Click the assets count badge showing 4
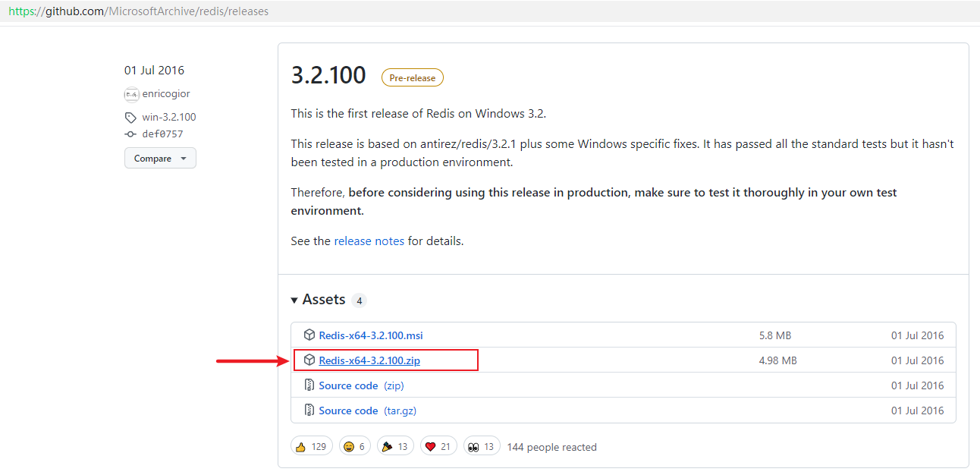This screenshot has width=980, height=475. coord(359,300)
